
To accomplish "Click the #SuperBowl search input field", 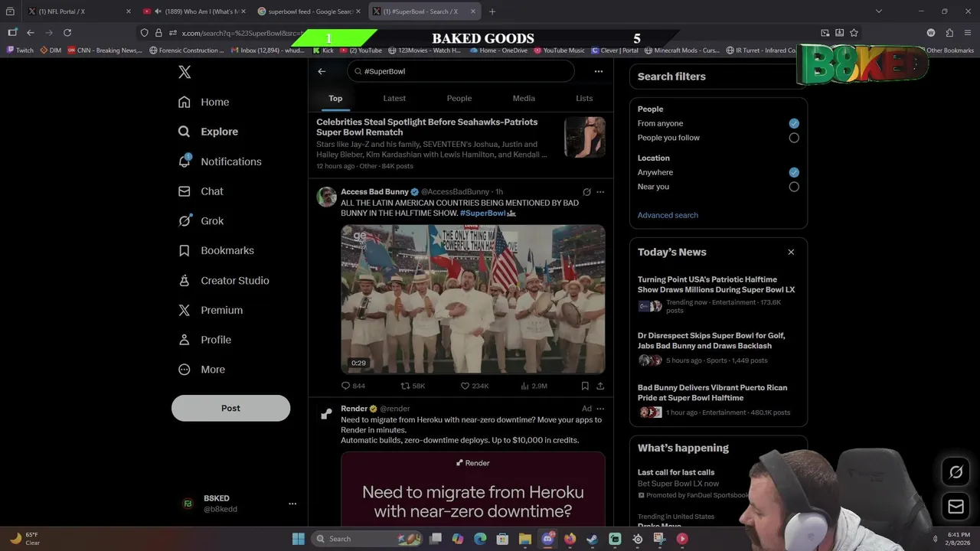I will pyautogui.click(x=460, y=71).
